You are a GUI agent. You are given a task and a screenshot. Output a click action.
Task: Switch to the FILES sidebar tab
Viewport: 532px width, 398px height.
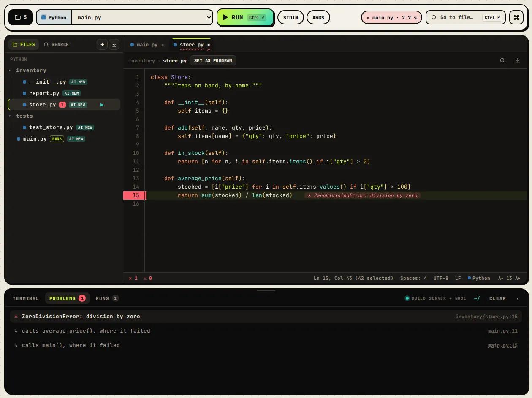click(x=24, y=44)
